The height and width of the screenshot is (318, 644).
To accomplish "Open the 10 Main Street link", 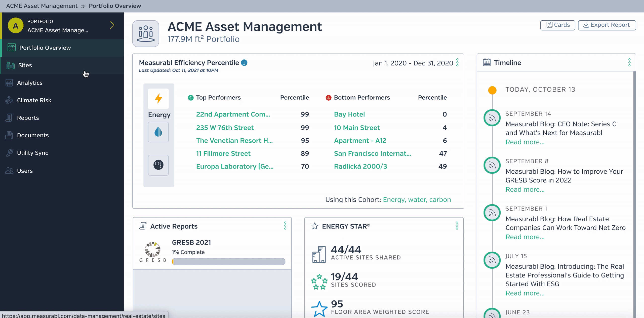I will (357, 128).
